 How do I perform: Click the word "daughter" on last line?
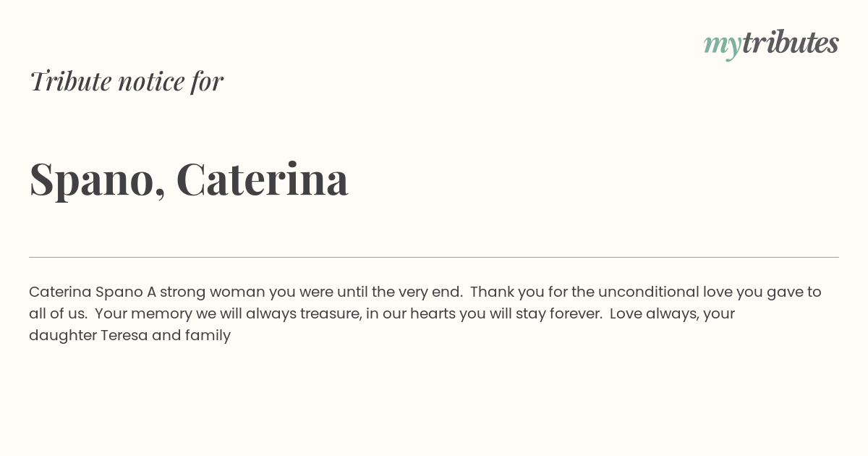coord(63,336)
